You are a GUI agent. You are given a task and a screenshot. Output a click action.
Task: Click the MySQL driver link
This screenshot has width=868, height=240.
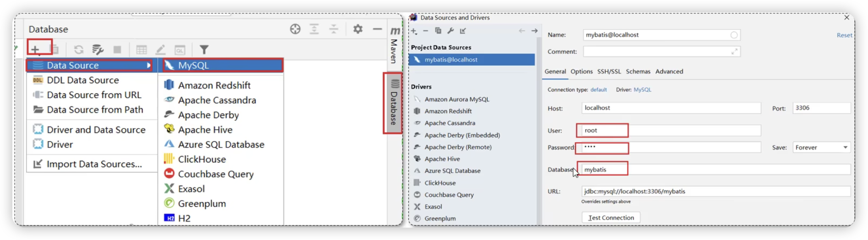pyautogui.click(x=642, y=90)
